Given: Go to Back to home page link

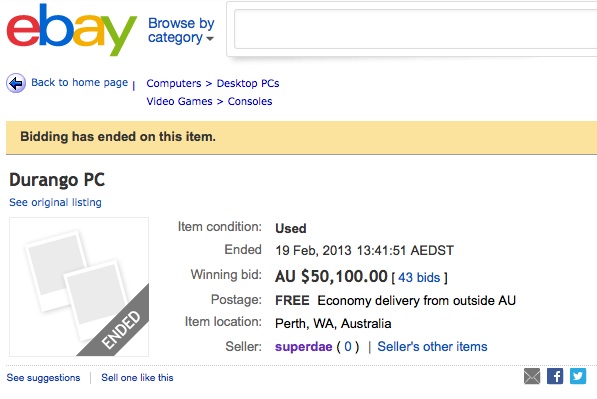Looking at the screenshot, I should pos(80,82).
